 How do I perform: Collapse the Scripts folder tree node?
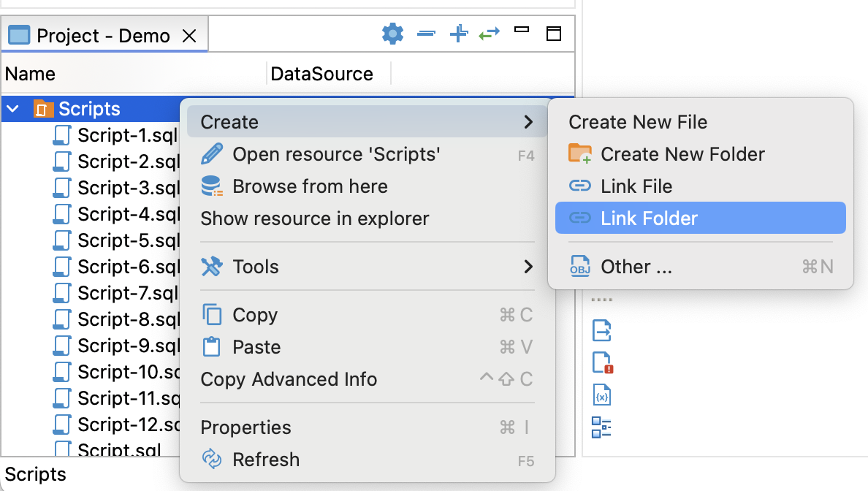click(x=13, y=110)
